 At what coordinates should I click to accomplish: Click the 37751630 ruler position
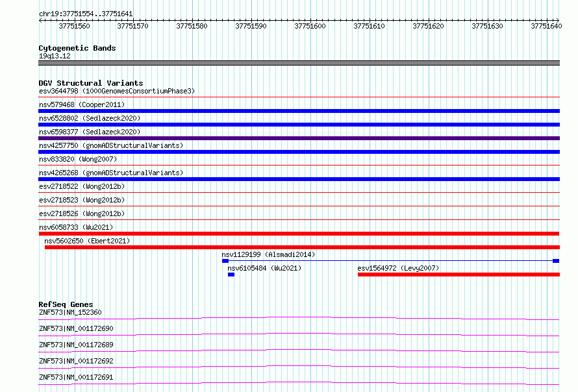pos(487,26)
